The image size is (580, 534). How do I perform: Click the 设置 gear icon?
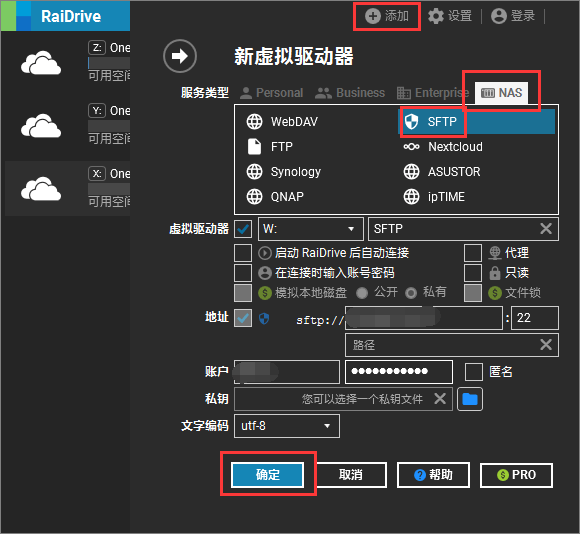pyautogui.click(x=436, y=16)
